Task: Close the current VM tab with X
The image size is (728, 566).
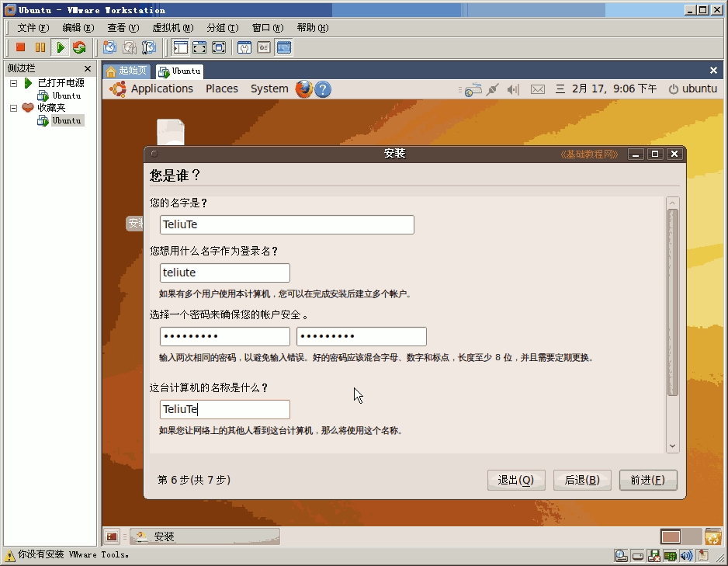Action: 713,71
